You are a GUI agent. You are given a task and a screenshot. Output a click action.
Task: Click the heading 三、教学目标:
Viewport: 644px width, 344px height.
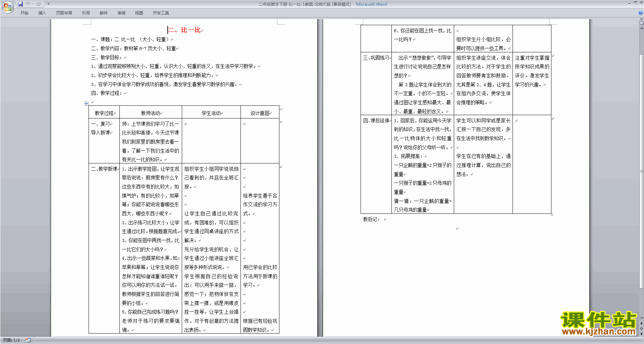click(107, 57)
